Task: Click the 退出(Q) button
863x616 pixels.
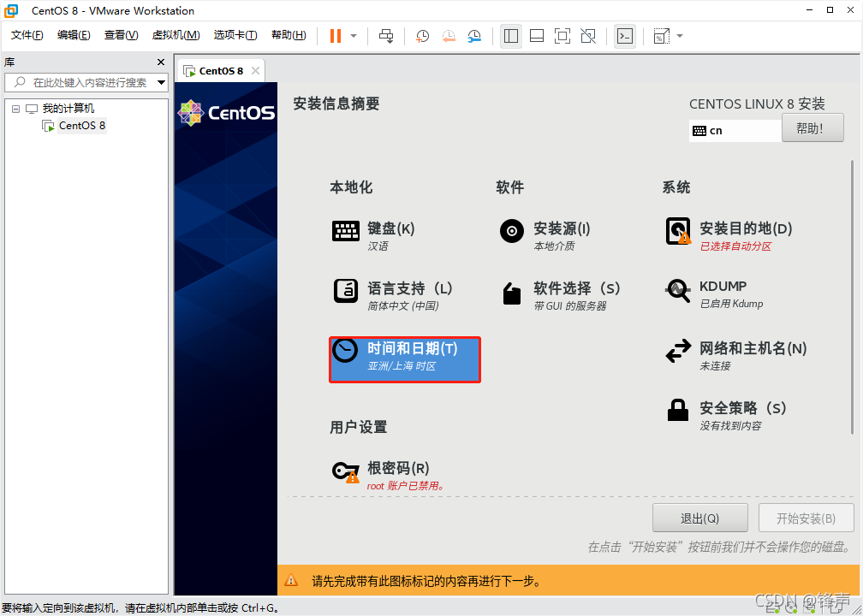Action: tap(700, 518)
